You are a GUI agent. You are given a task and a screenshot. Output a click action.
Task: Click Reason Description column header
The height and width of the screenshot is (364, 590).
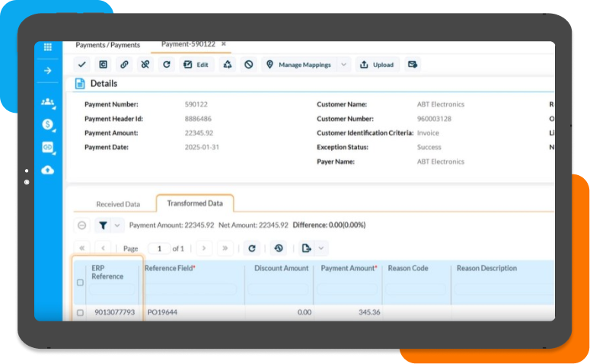(x=486, y=268)
